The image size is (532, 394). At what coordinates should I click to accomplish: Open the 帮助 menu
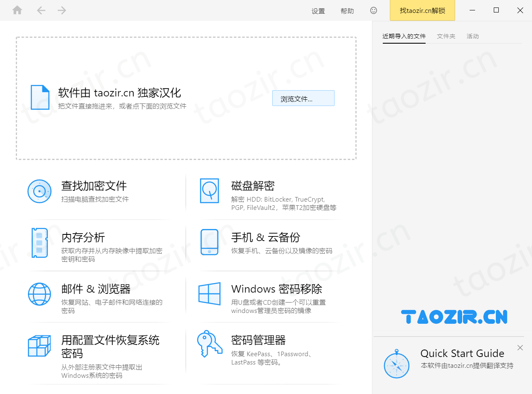347,11
